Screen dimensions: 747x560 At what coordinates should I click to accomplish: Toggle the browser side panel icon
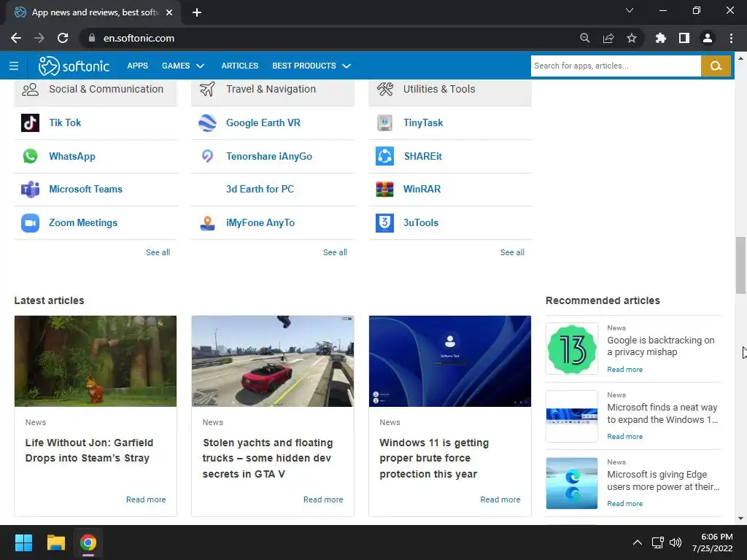pos(684,38)
